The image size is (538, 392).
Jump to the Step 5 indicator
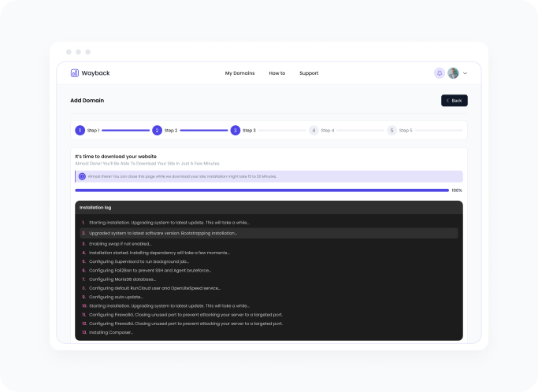click(x=391, y=130)
